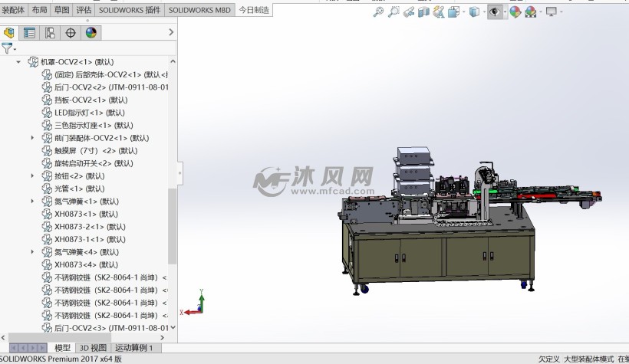
Task: Click the Previous View icon
Action: tap(409, 12)
